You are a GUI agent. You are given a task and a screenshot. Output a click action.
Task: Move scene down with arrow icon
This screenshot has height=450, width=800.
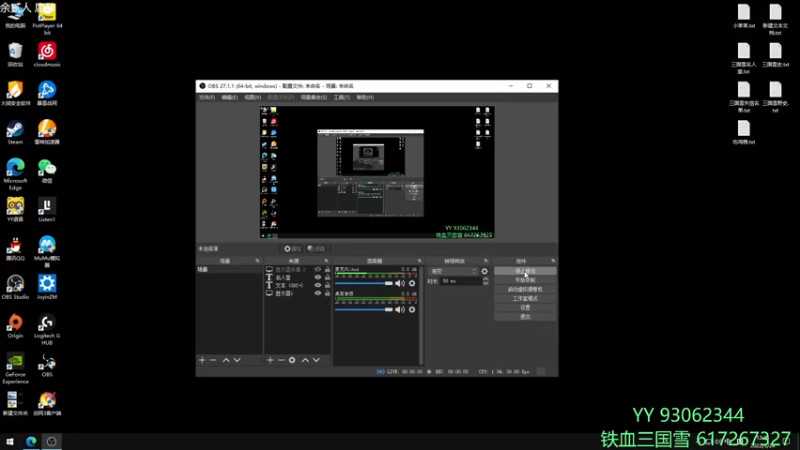237,360
